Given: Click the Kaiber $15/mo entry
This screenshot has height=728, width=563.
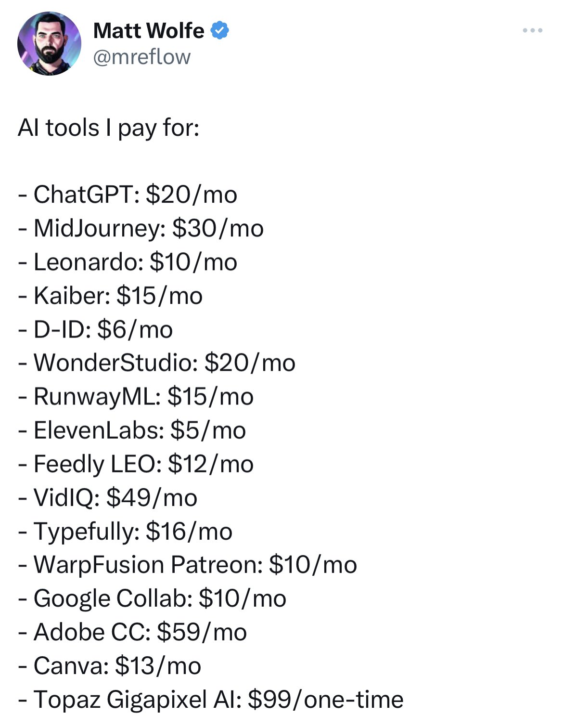Looking at the screenshot, I should click(111, 296).
